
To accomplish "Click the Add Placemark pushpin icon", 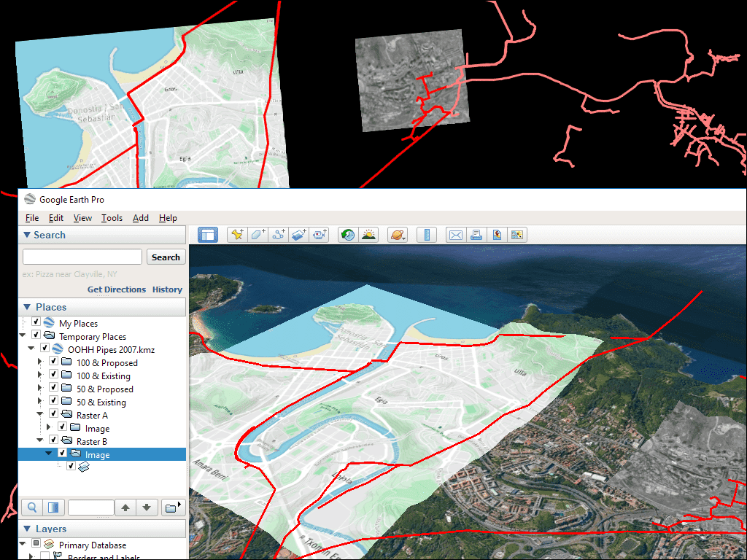I will coord(237,235).
